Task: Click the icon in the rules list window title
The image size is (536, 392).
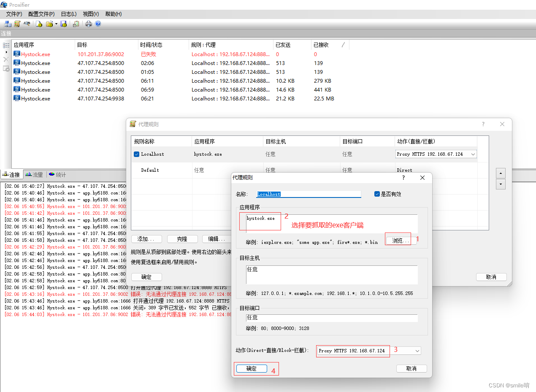Action: pyautogui.click(x=133, y=124)
